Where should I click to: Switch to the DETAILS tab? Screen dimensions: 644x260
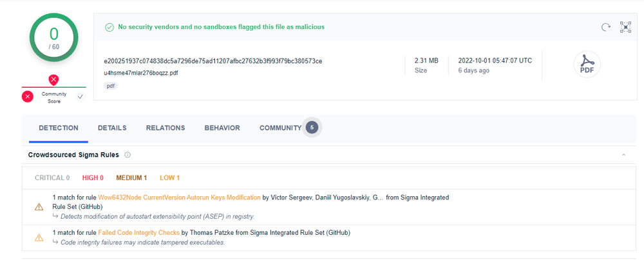(112, 128)
